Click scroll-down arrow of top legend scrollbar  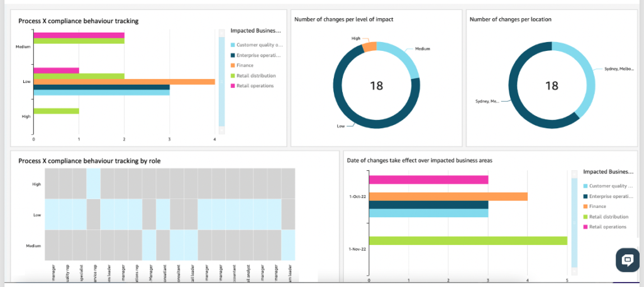[x=222, y=130]
